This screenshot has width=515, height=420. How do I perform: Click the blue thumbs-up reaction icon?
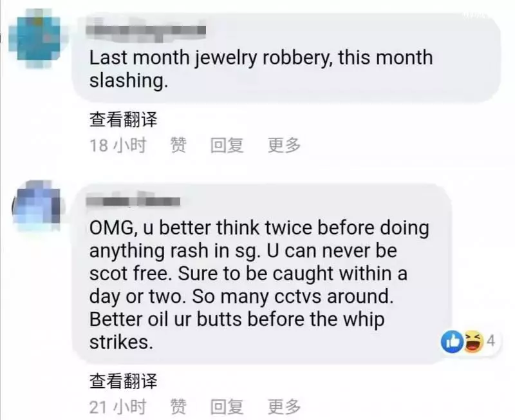coord(453,342)
